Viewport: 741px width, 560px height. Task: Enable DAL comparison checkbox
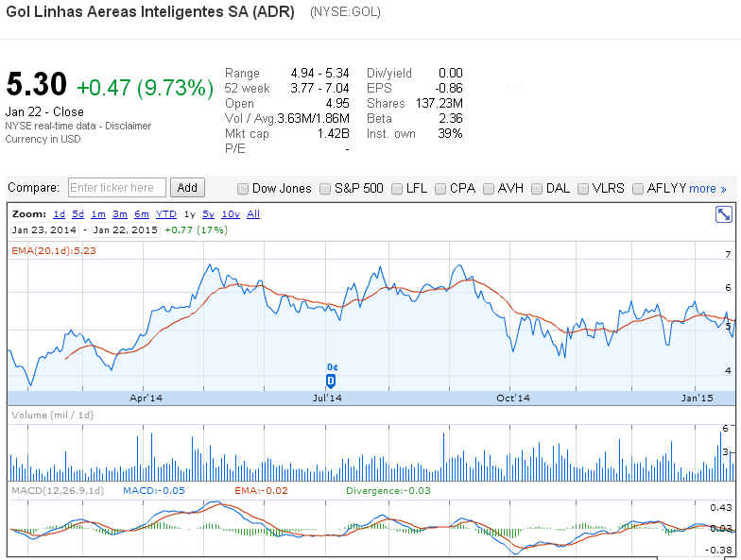click(x=537, y=189)
